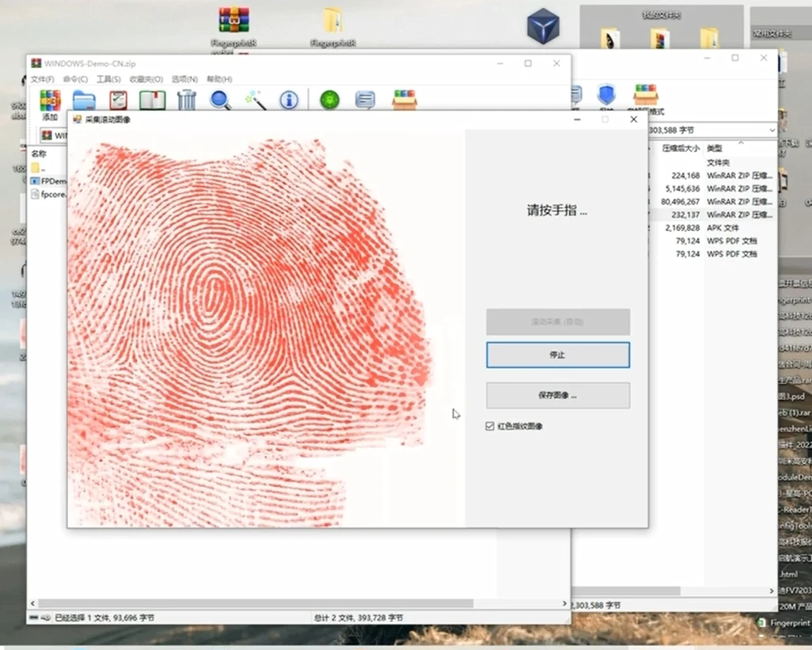
Task: Click the Test archive clipboard icon
Action: (118, 101)
